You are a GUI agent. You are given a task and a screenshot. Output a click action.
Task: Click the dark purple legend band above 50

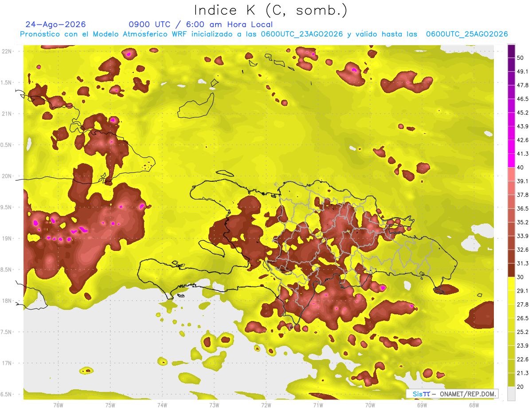pyautogui.click(x=511, y=51)
